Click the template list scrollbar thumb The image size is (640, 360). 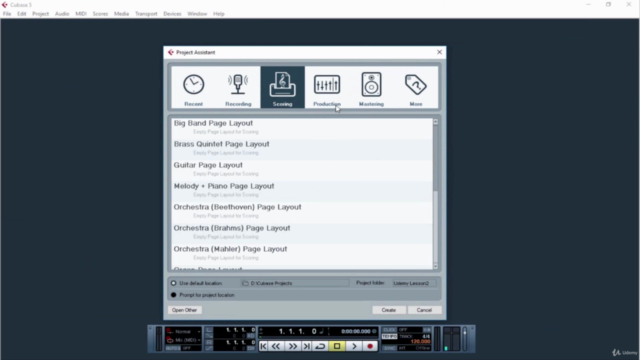[436, 158]
